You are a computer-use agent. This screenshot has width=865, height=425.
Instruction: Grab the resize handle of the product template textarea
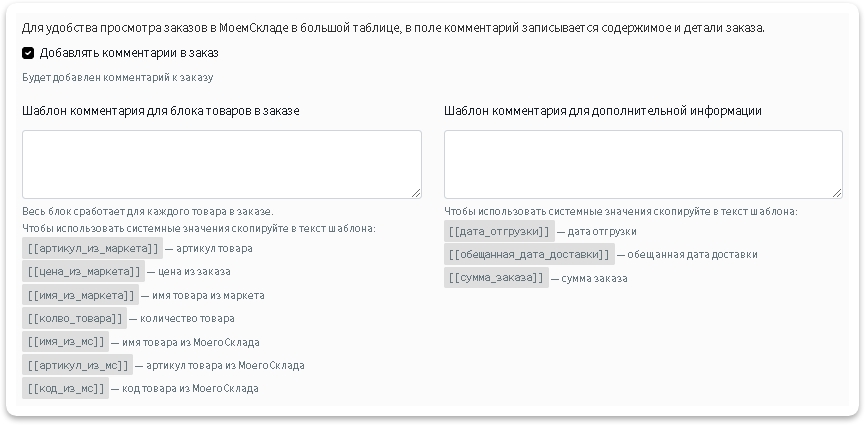click(x=416, y=193)
